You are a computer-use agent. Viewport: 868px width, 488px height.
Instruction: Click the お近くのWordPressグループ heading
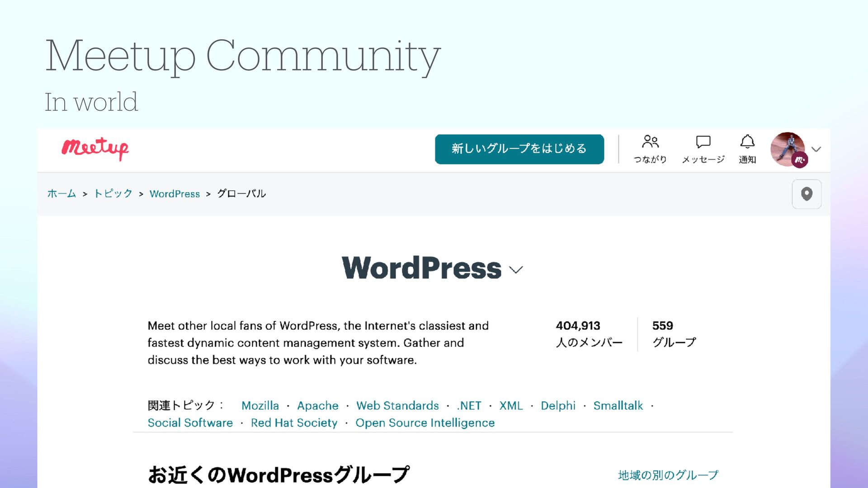pos(278,475)
